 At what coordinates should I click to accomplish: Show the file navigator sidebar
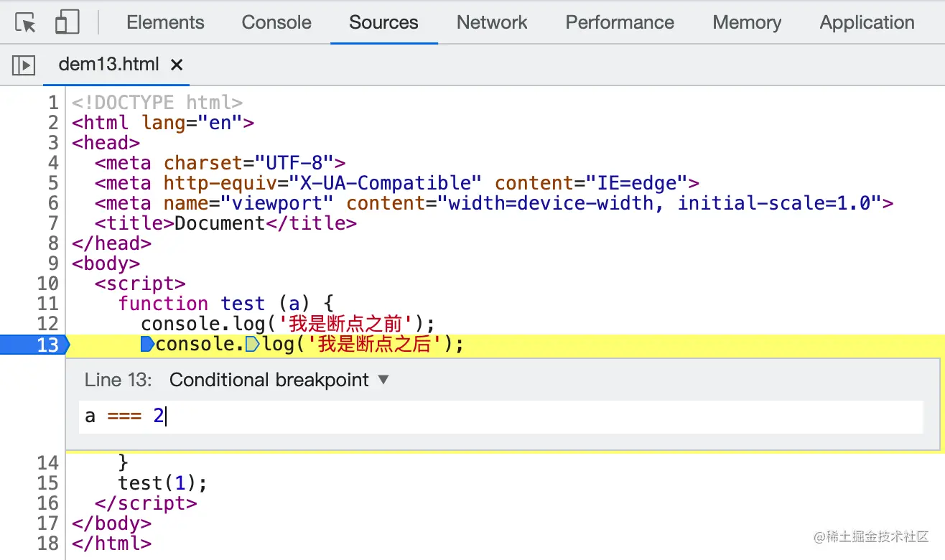24,65
